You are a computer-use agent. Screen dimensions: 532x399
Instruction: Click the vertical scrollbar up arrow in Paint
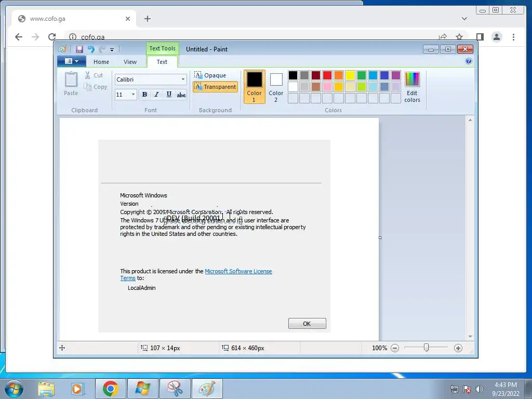pyautogui.click(x=470, y=120)
